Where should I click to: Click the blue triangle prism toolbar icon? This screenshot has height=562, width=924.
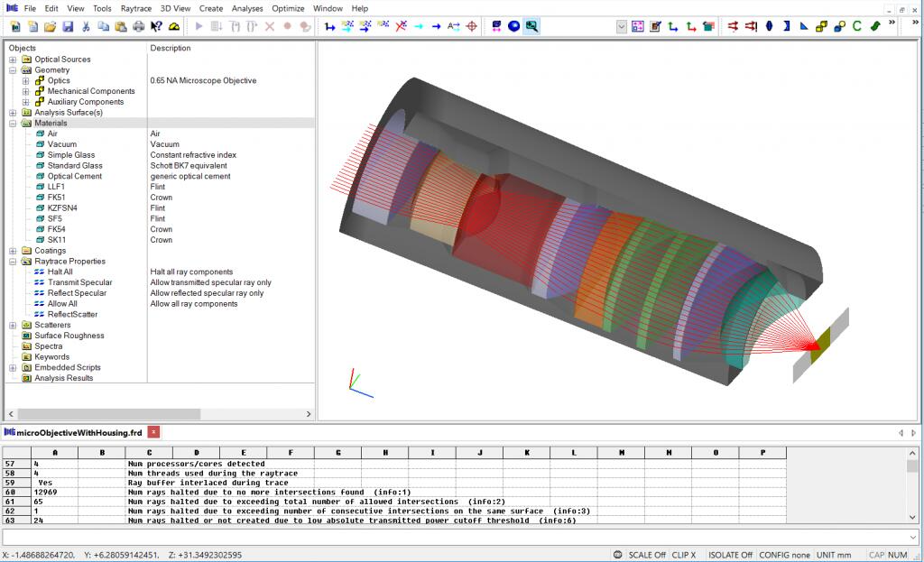[x=804, y=26]
